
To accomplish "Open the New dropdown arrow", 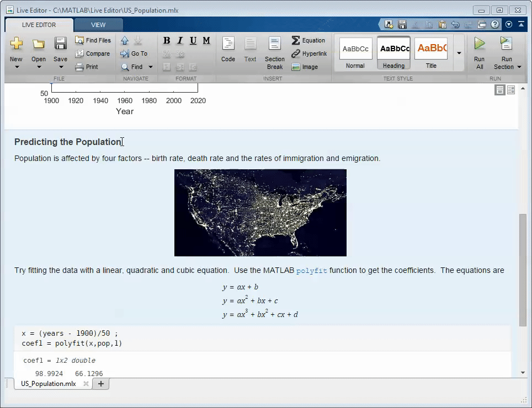I will pos(17,67).
